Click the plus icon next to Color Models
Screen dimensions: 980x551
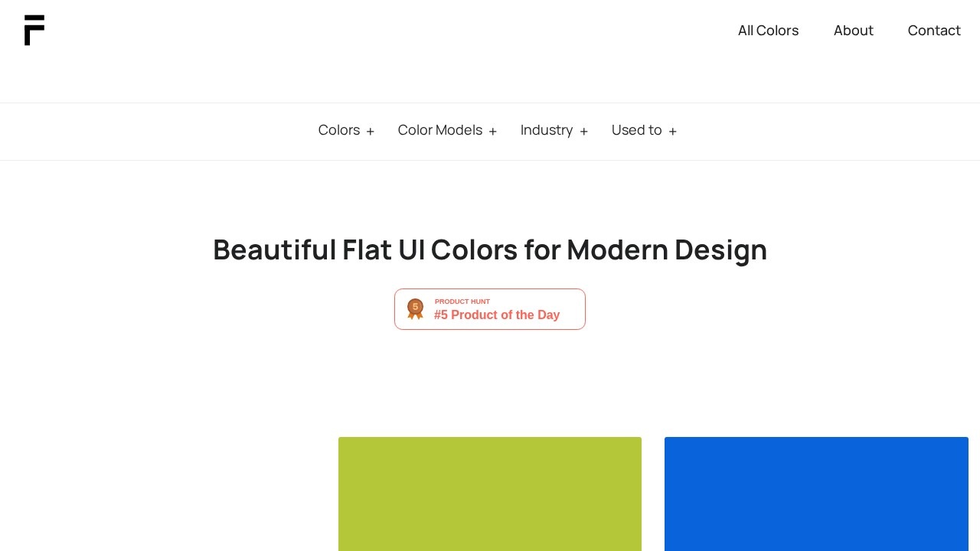[x=493, y=131]
